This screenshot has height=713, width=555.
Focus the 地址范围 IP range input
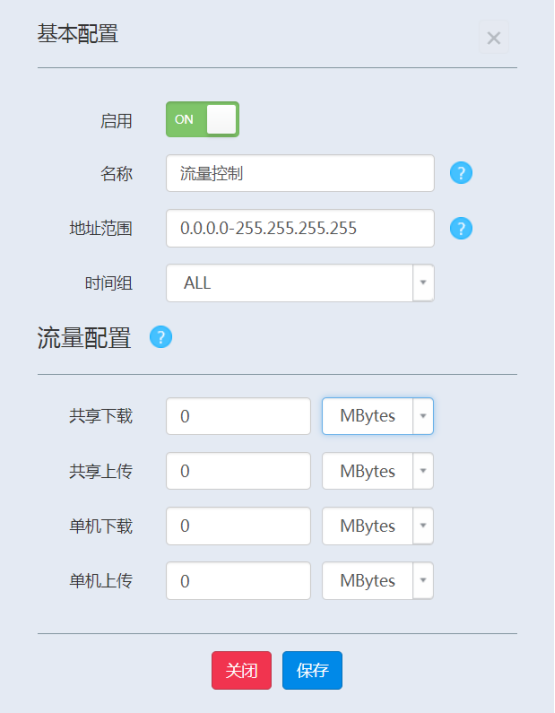[x=300, y=228]
